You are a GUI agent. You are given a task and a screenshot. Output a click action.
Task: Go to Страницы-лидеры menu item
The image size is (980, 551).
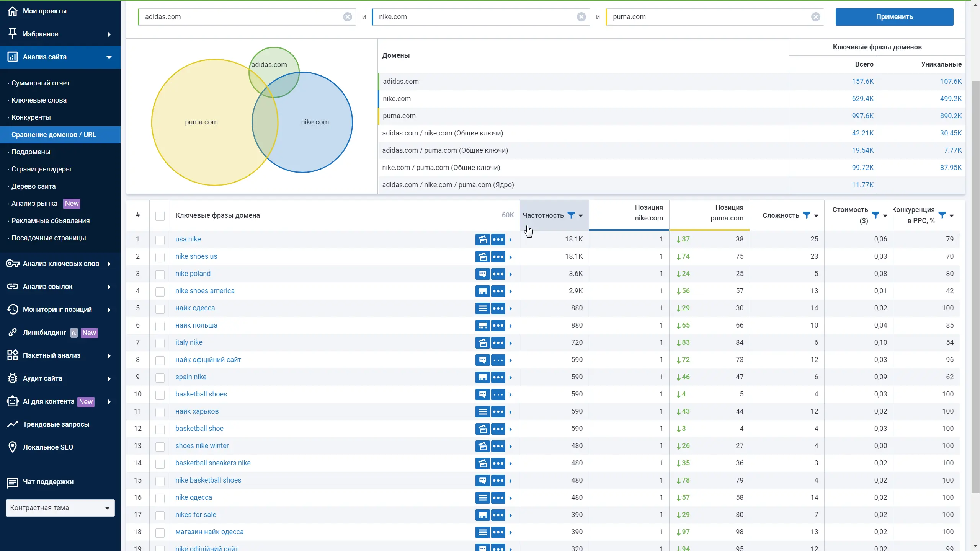(x=41, y=169)
